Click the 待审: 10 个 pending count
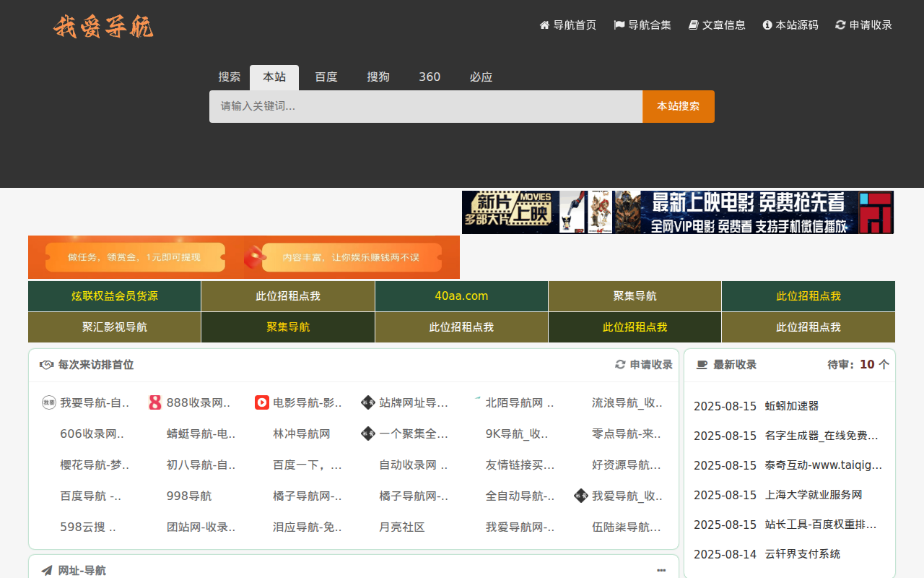 click(858, 365)
